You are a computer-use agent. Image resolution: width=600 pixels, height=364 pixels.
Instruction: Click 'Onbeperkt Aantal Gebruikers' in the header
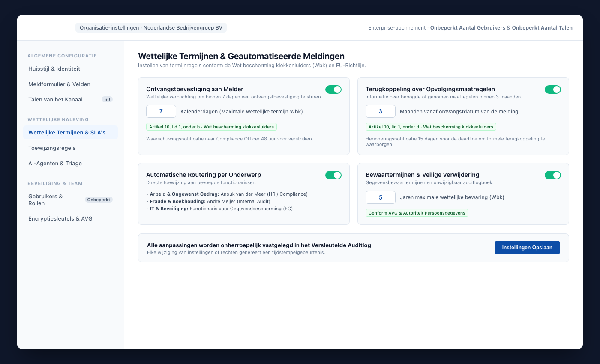point(468,28)
